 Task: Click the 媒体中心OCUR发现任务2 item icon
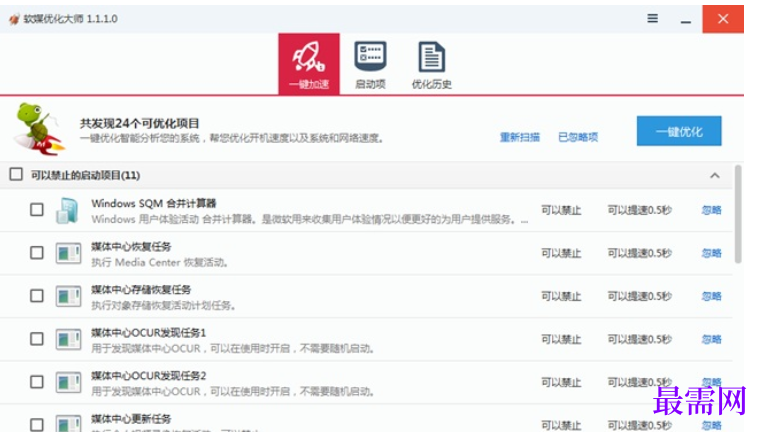(x=68, y=382)
